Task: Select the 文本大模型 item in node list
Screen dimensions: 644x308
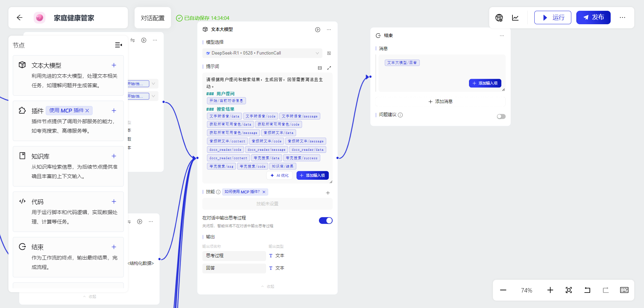Action: click(68, 75)
